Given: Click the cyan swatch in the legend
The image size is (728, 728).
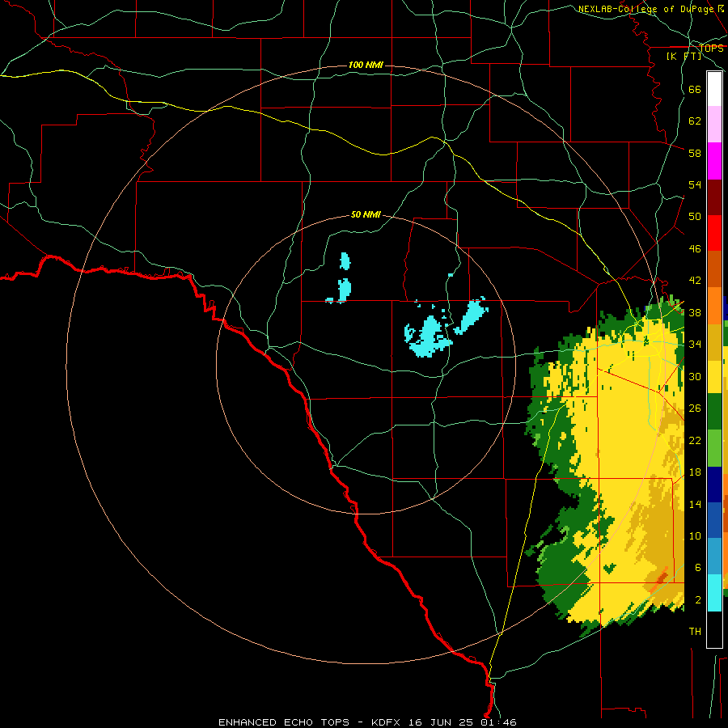Looking at the screenshot, I should pyautogui.click(x=714, y=593).
